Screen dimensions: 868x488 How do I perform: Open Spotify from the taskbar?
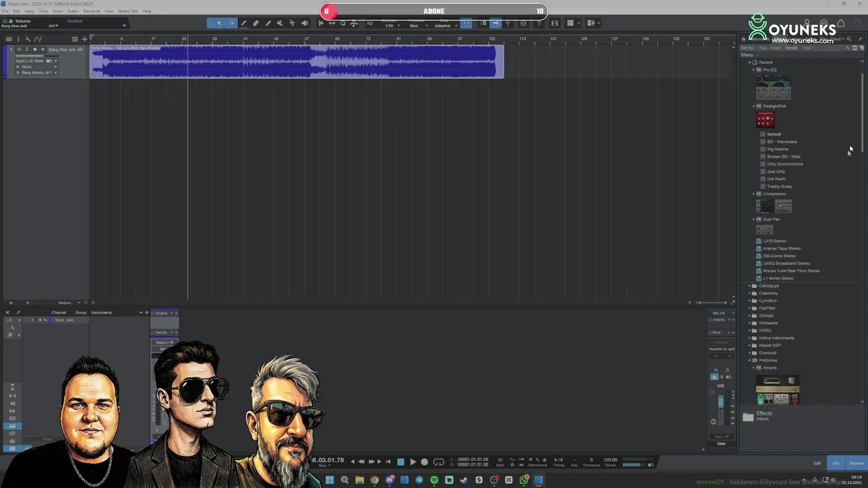434,480
